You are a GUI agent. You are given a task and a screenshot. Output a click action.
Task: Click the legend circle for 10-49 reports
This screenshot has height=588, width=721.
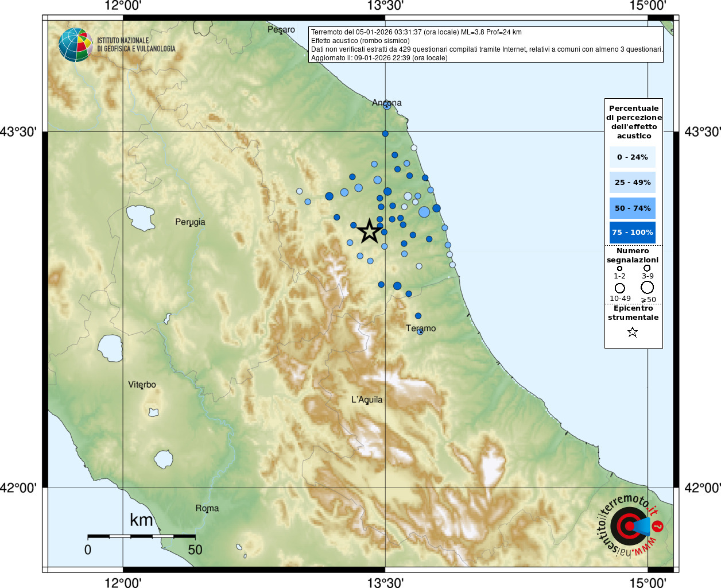coord(620,288)
